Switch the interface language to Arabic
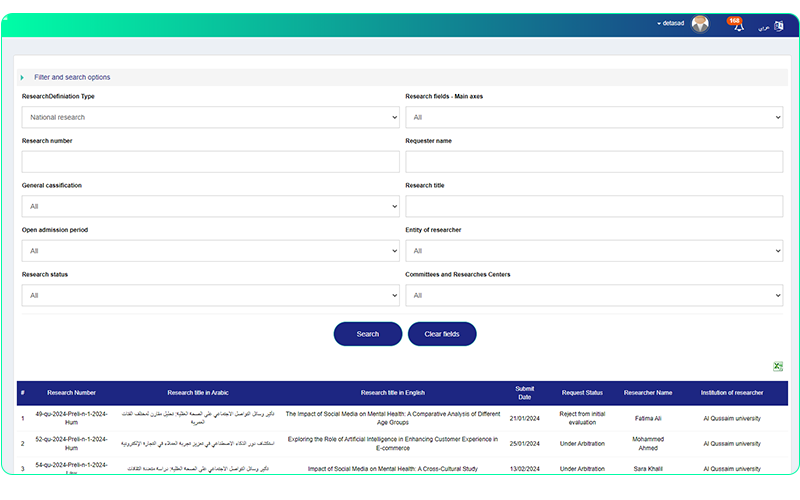The height and width of the screenshot is (500, 800). 763,26
